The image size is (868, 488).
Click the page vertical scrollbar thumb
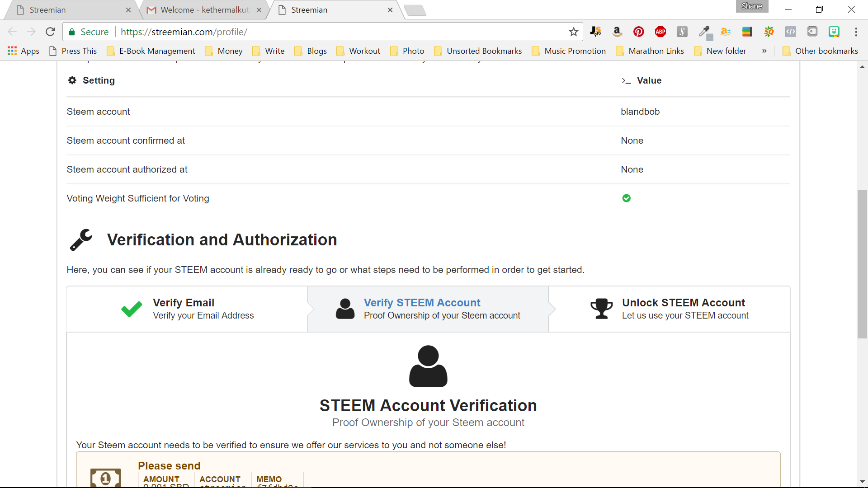(x=862, y=264)
